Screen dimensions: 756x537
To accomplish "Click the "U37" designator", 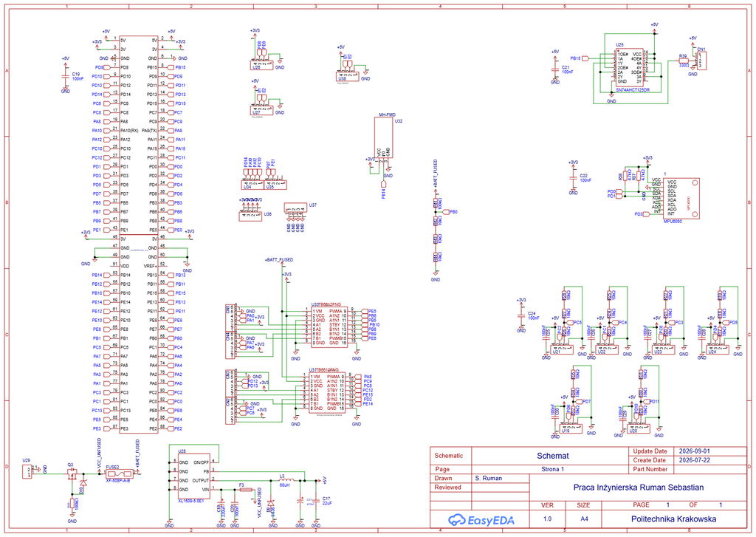I will click(x=312, y=205).
